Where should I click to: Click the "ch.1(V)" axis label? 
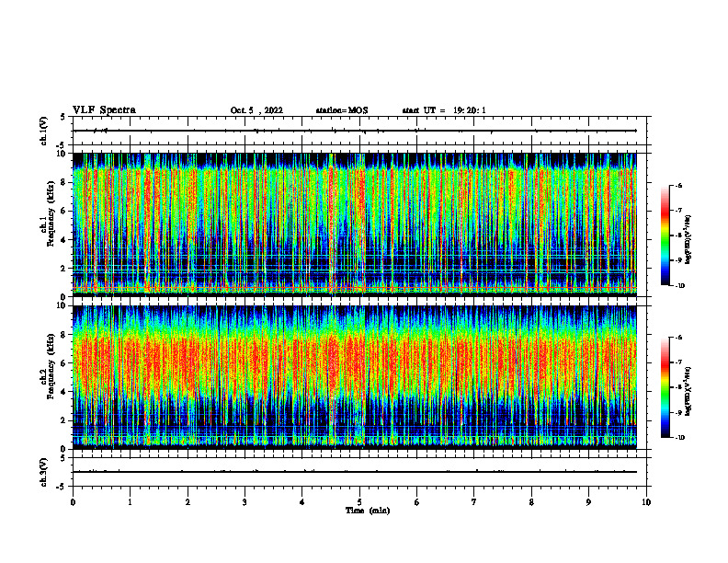(44, 131)
